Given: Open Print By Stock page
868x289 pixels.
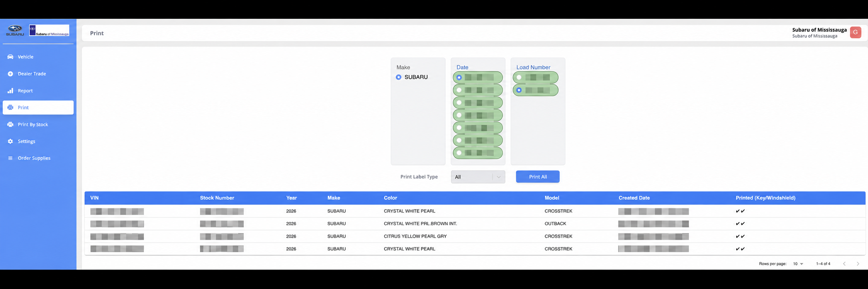Looking at the screenshot, I should pyautogui.click(x=38, y=125).
